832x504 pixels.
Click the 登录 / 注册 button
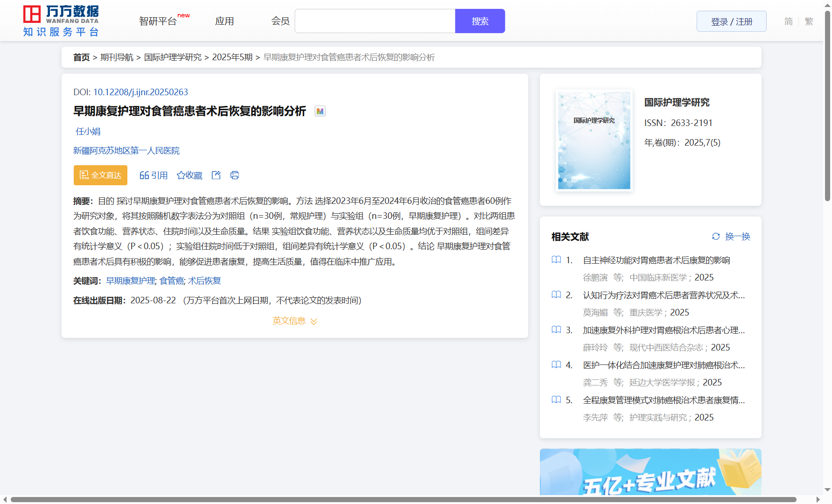tap(731, 21)
